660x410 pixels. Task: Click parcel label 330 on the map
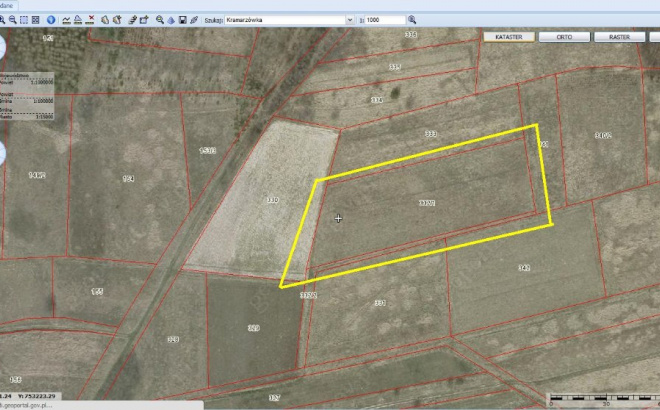coord(272,200)
